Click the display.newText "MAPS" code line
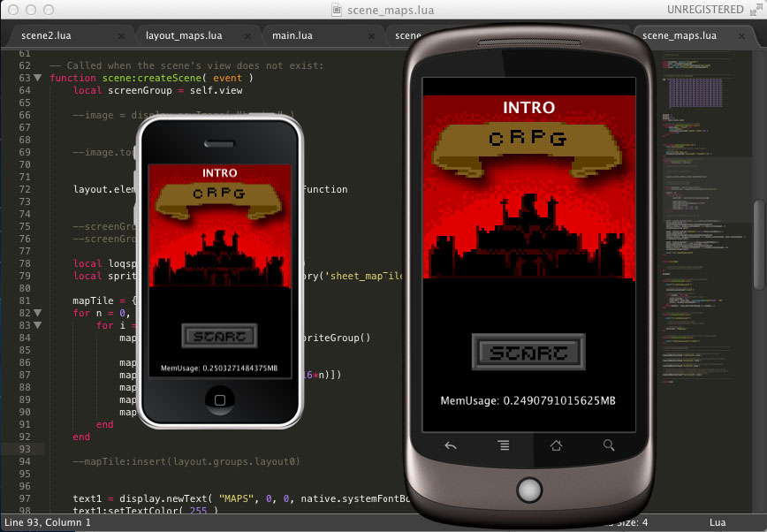Image resolution: width=767 pixels, height=532 pixels. point(241,498)
